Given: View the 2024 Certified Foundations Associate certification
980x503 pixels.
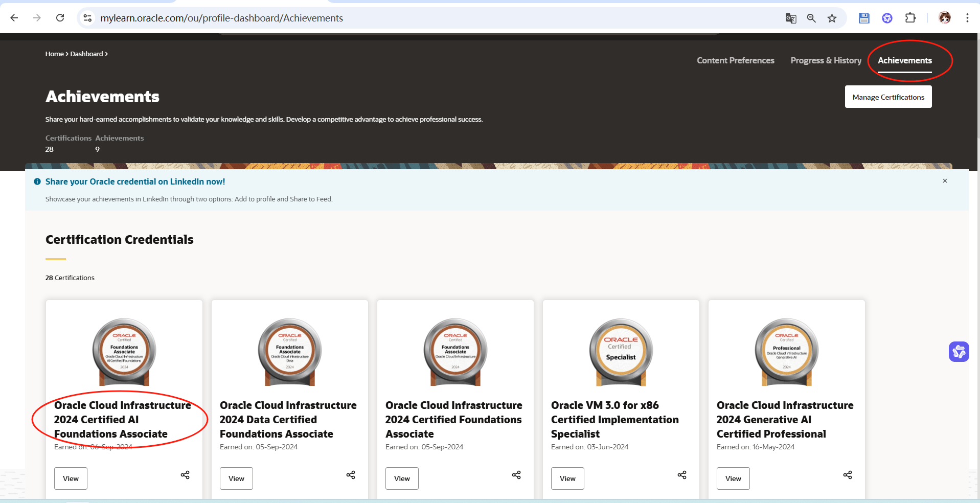Looking at the screenshot, I should (x=402, y=478).
